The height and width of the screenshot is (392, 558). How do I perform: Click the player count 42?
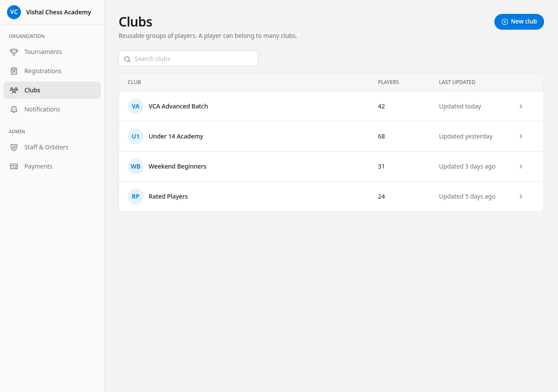tap(381, 106)
